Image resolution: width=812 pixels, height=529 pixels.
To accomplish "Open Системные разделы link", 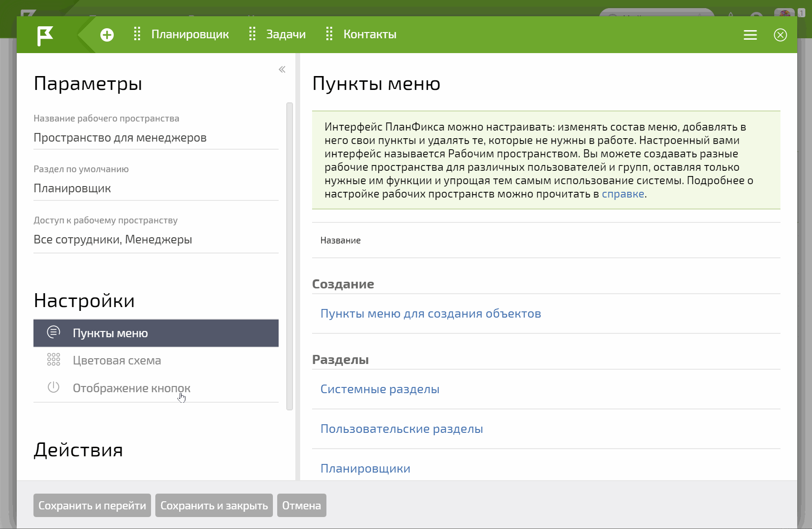I will [x=380, y=389].
